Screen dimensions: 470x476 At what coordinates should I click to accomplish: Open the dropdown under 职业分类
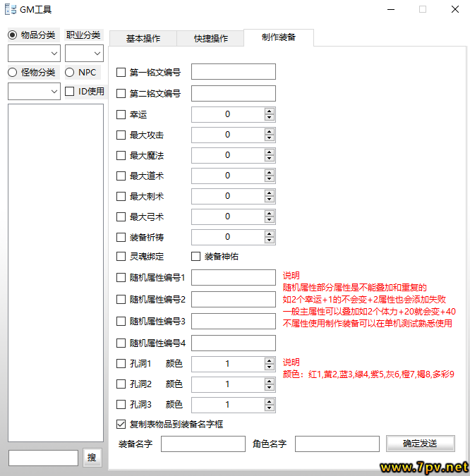coord(84,54)
